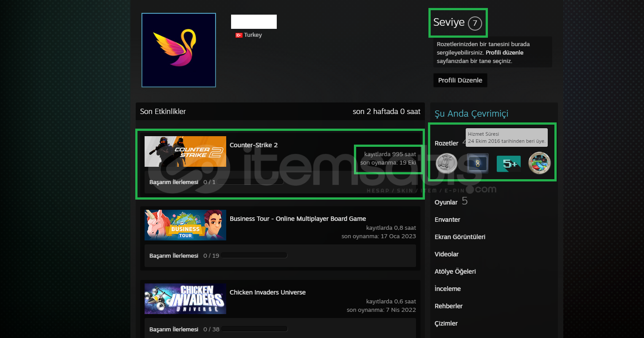Click Başarım İlerlemesi label under Counter-Strike 2
Screen dimensions: 644x338
tap(174, 182)
